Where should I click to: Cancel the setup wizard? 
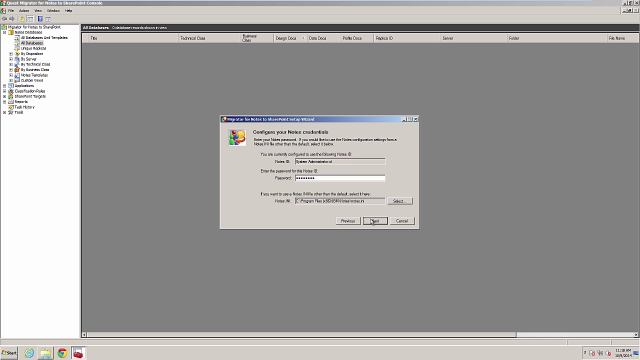[402, 221]
